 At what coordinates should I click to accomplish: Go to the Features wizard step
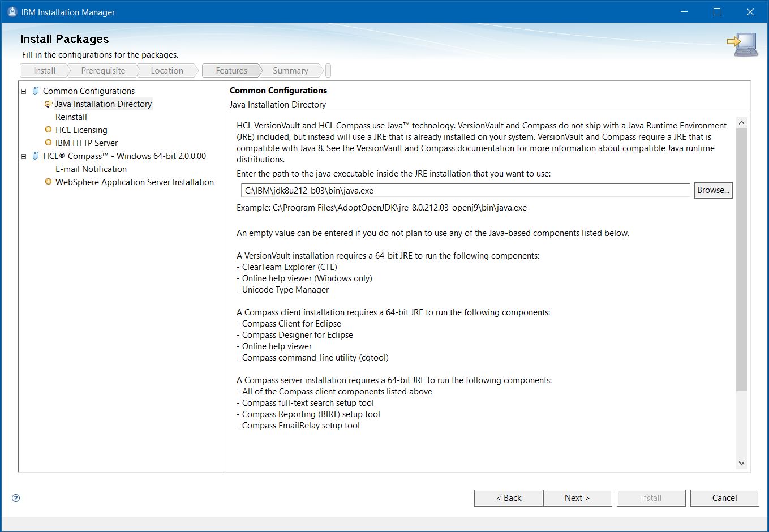(231, 71)
